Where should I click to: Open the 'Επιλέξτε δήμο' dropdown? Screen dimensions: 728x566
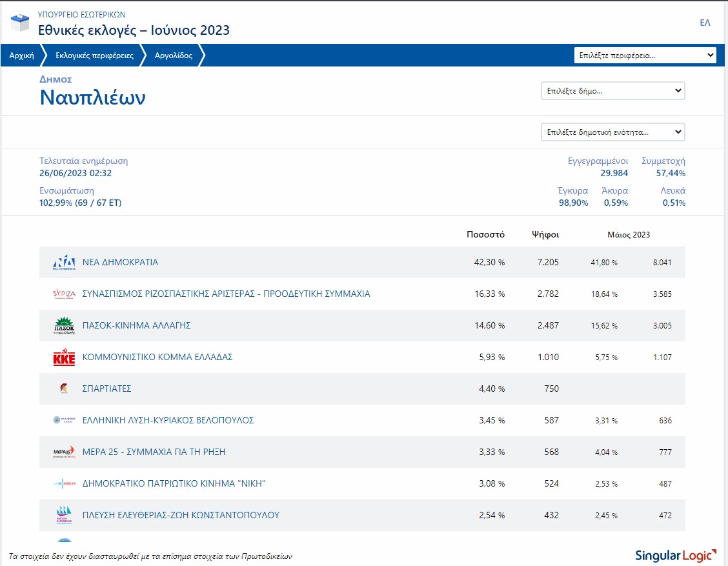(x=612, y=91)
